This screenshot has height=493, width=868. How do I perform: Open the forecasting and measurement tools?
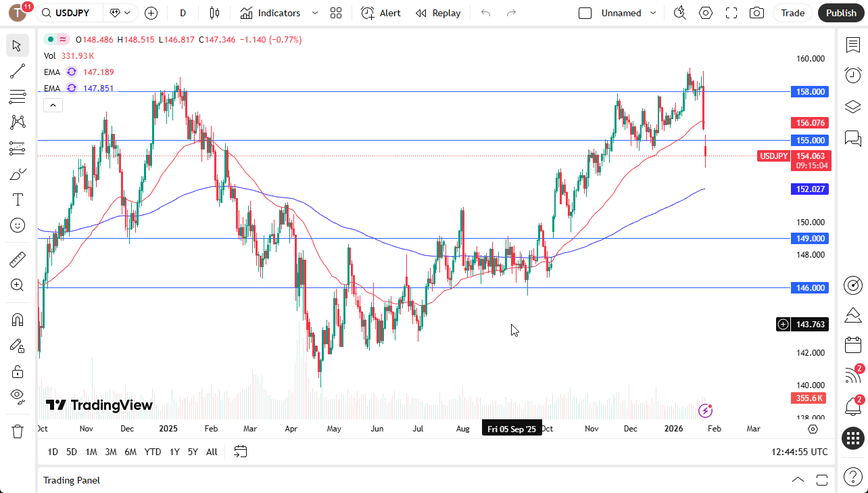18,148
